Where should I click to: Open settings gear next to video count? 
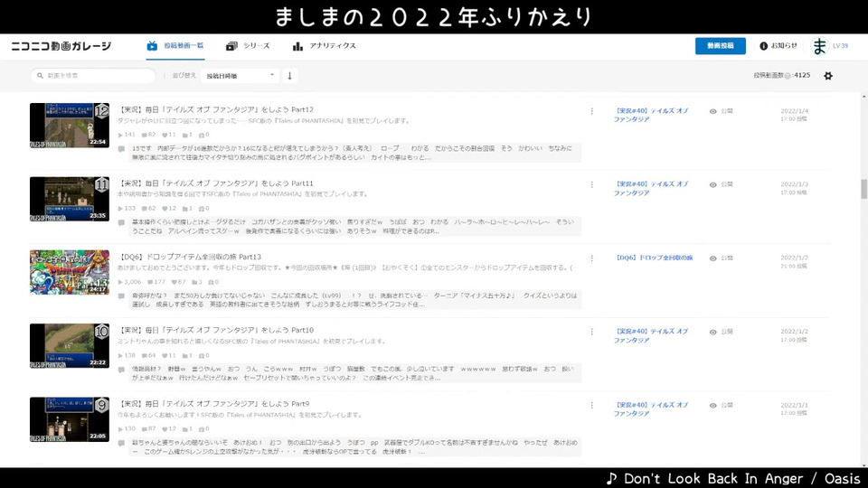point(827,76)
